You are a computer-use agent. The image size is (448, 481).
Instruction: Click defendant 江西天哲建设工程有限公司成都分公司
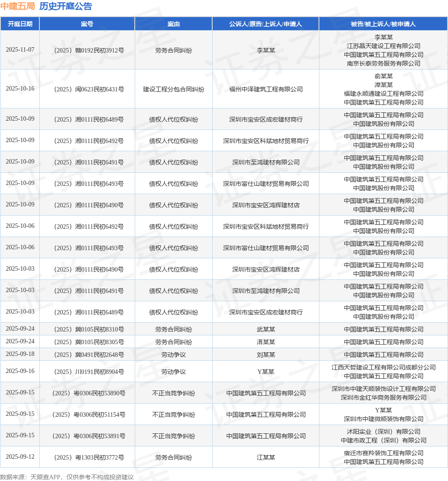coord(384,367)
